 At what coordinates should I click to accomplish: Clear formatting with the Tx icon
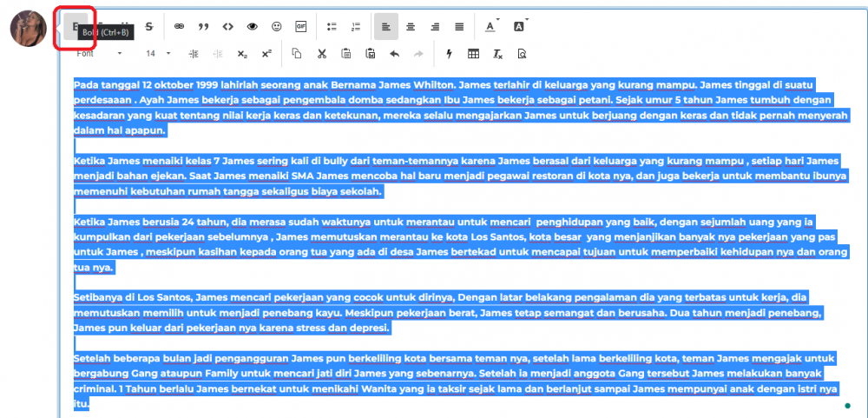pos(497,54)
